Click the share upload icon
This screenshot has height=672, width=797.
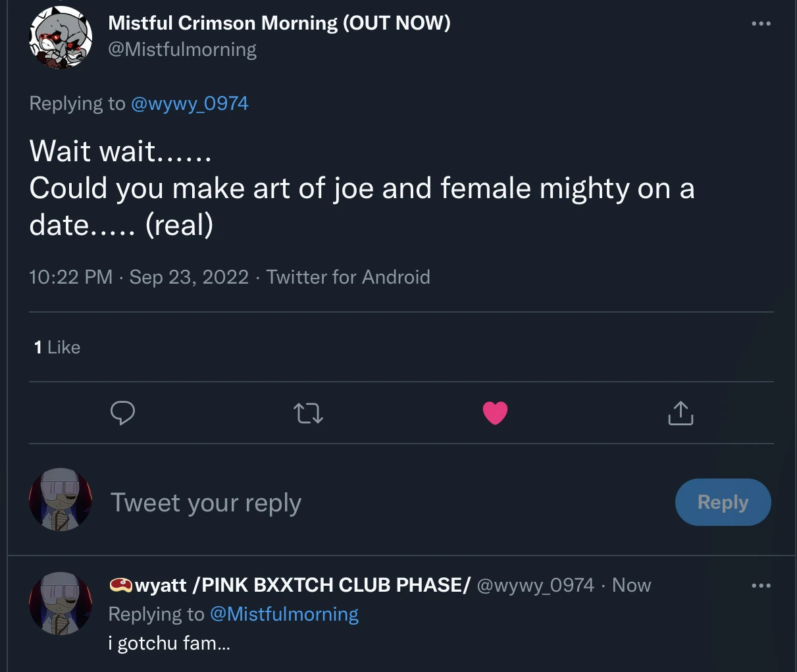click(x=681, y=413)
